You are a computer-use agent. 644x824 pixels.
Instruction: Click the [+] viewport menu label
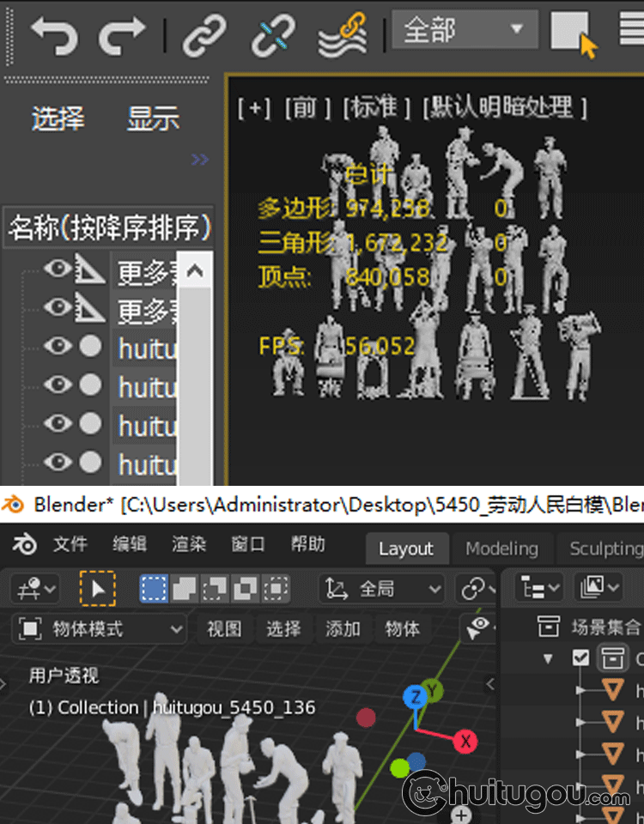pos(254,108)
